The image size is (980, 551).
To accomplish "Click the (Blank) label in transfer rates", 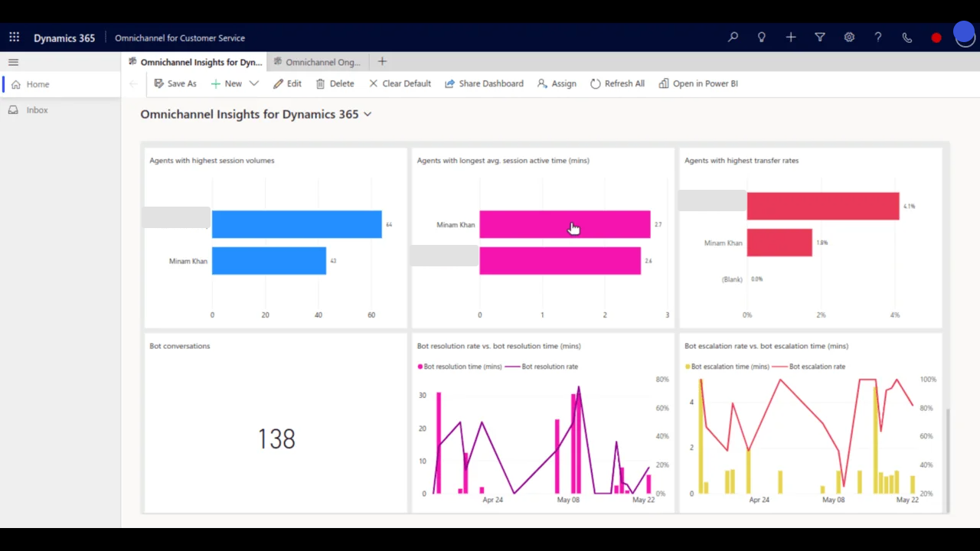I will [x=732, y=279].
